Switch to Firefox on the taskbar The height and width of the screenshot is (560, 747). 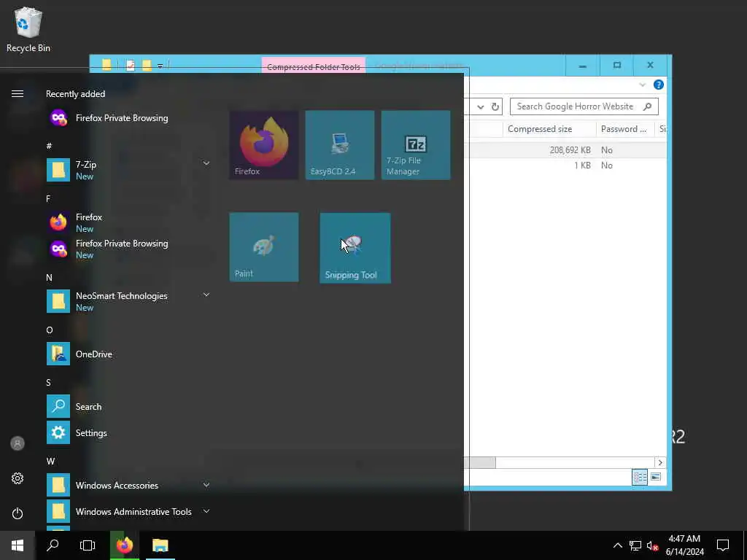pos(125,545)
